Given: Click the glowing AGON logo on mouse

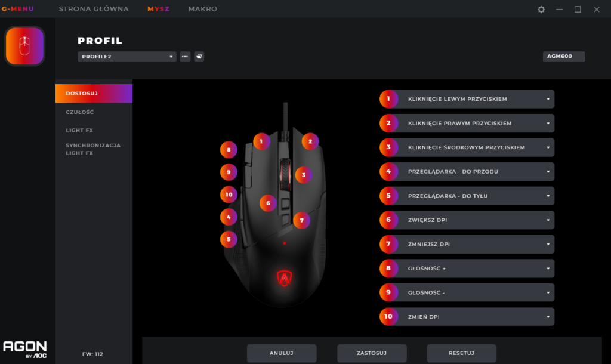Looking at the screenshot, I should (x=285, y=278).
